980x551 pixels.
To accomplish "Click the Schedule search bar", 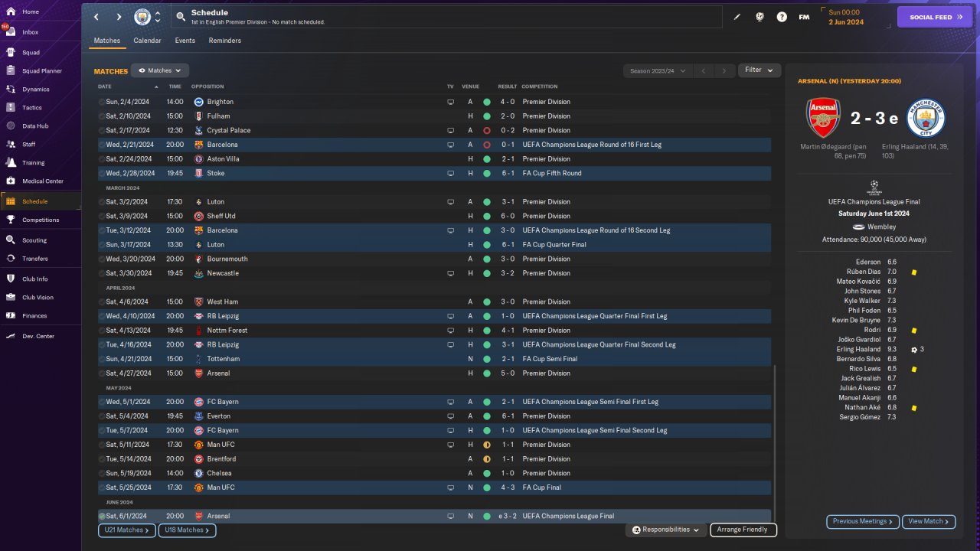I will pyautogui.click(x=446, y=17).
